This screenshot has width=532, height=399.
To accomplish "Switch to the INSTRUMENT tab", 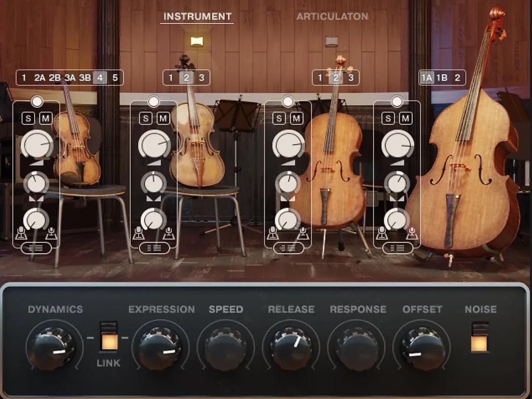I will (197, 16).
